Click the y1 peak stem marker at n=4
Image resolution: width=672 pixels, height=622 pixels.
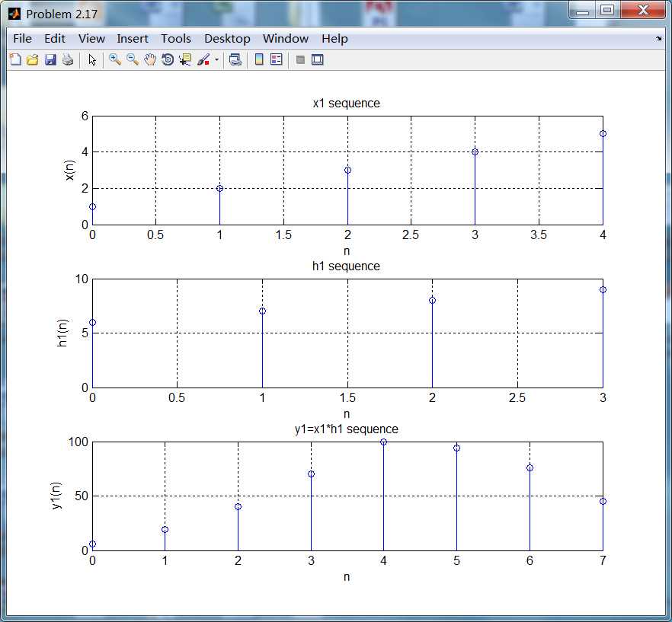(383, 442)
